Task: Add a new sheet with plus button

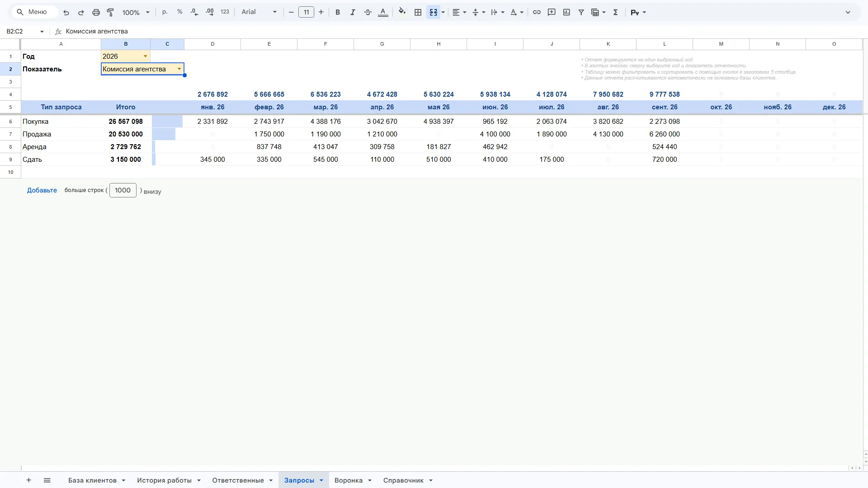Action: 28,480
